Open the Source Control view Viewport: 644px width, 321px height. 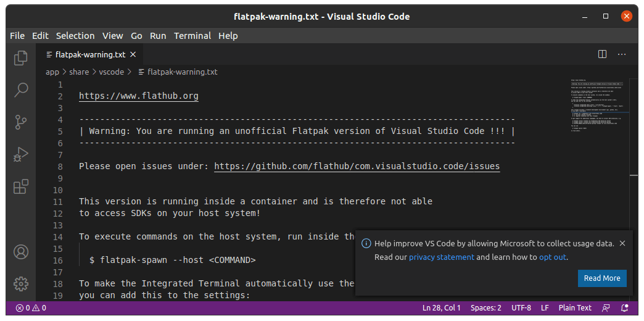(x=21, y=122)
